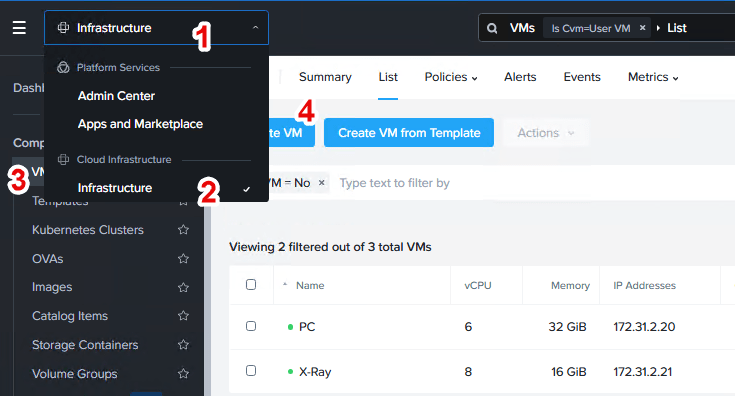Click the 32 GiB memory value for PC
This screenshot has height=396, width=735.
click(567, 327)
